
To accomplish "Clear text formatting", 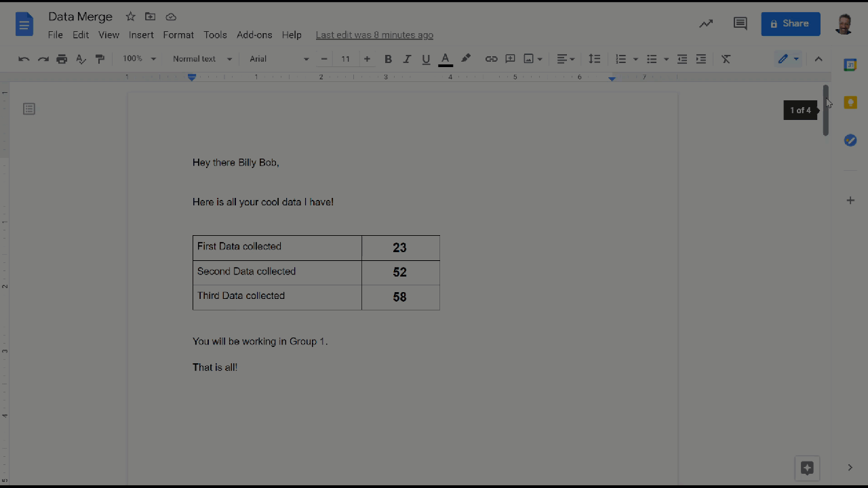I will (726, 59).
